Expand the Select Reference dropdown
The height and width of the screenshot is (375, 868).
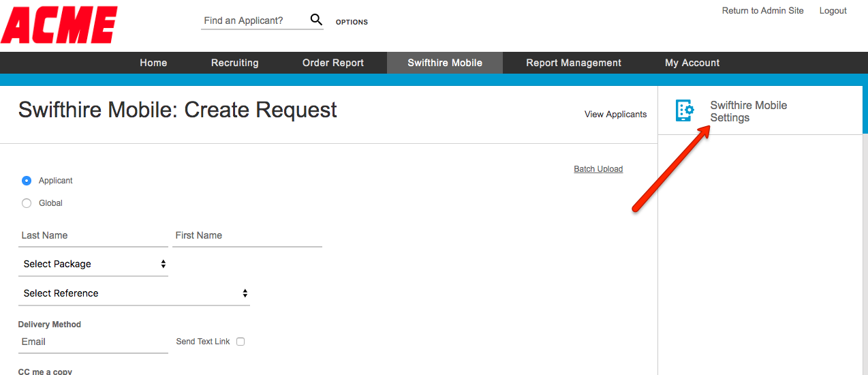(x=134, y=293)
